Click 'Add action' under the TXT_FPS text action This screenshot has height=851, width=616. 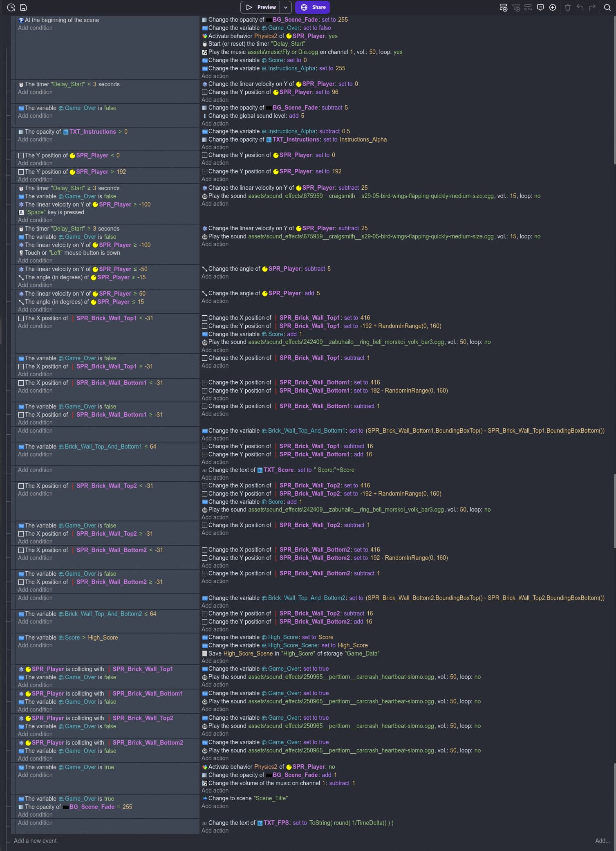(215, 831)
